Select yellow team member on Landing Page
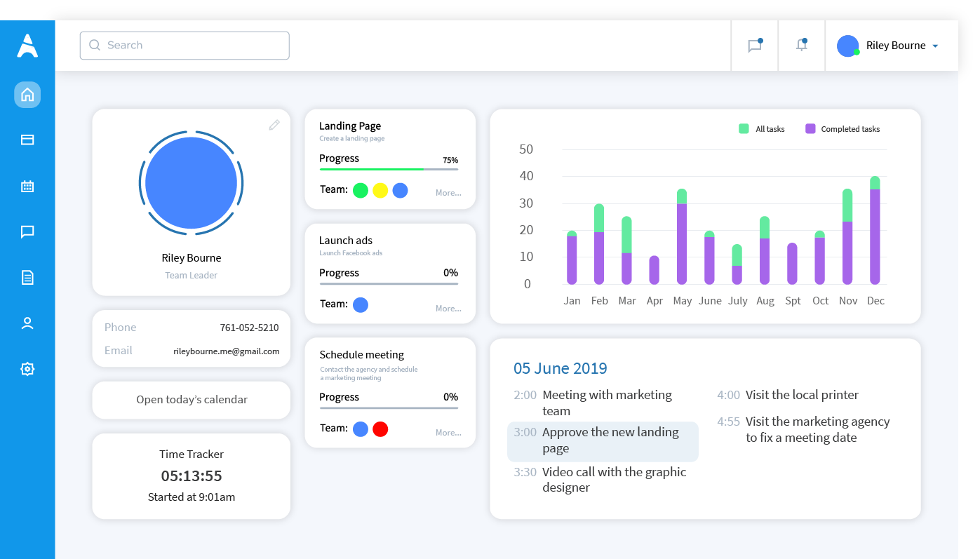Image resolution: width=980 pixels, height=559 pixels. click(380, 190)
